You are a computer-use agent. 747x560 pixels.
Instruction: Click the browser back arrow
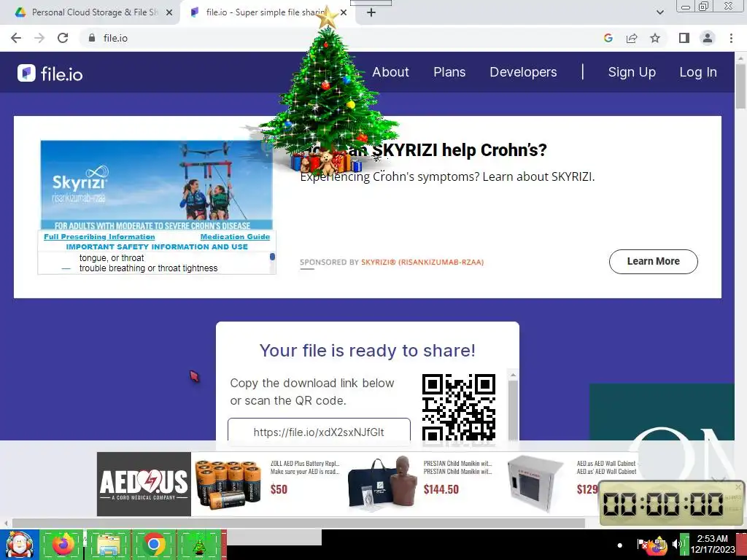pyautogui.click(x=16, y=38)
